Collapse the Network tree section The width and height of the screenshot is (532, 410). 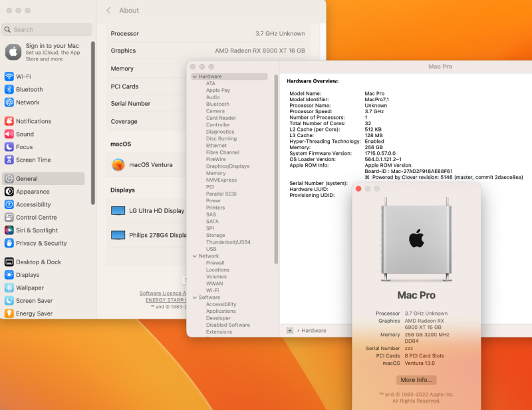[194, 256]
